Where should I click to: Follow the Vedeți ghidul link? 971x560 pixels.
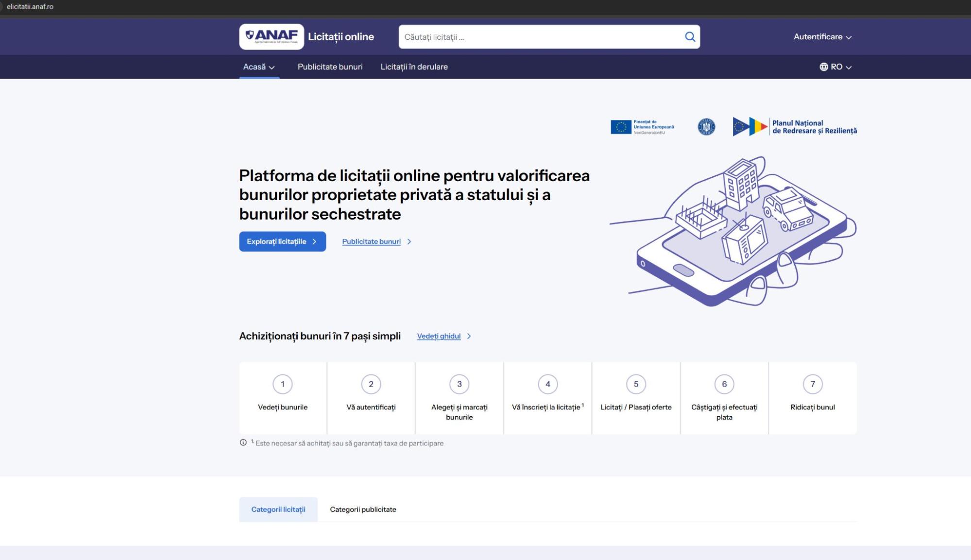pyautogui.click(x=439, y=336)
